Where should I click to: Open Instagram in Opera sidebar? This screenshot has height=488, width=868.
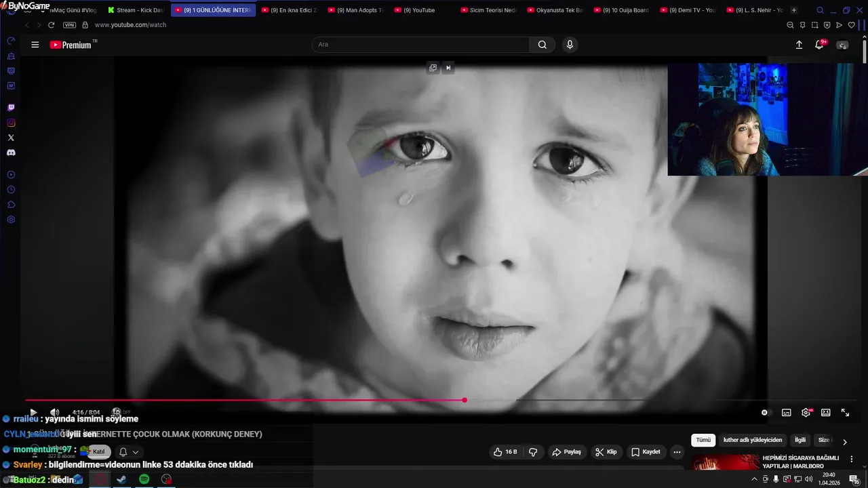[11, 123]
